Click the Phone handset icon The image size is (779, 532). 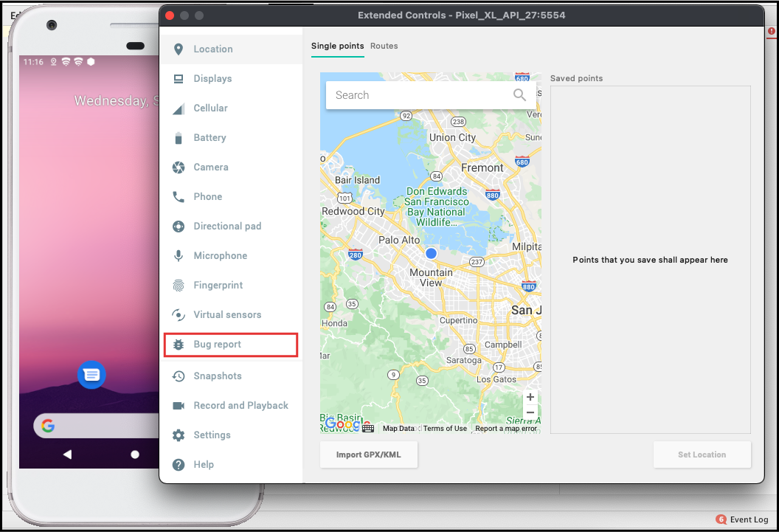[179, 197]
